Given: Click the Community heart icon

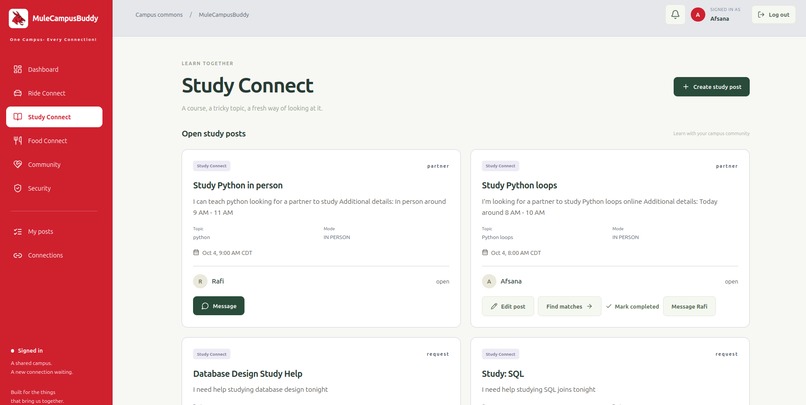Looking at the screenshot, I should point(18,164).
